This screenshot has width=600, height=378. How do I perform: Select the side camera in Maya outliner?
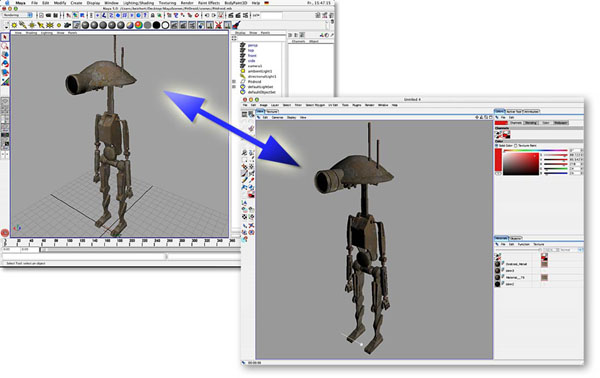tap(251, 61)
